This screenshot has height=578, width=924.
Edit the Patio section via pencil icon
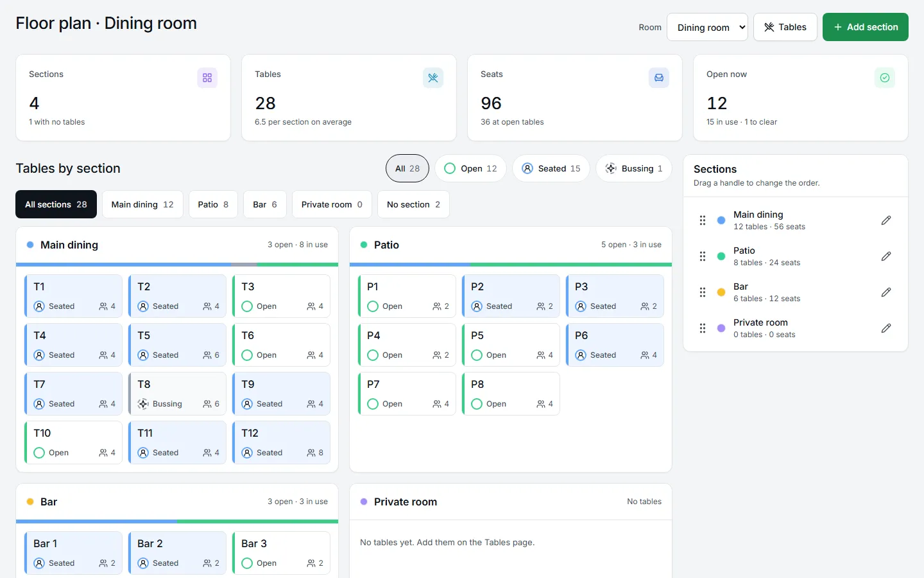[886, 256]
